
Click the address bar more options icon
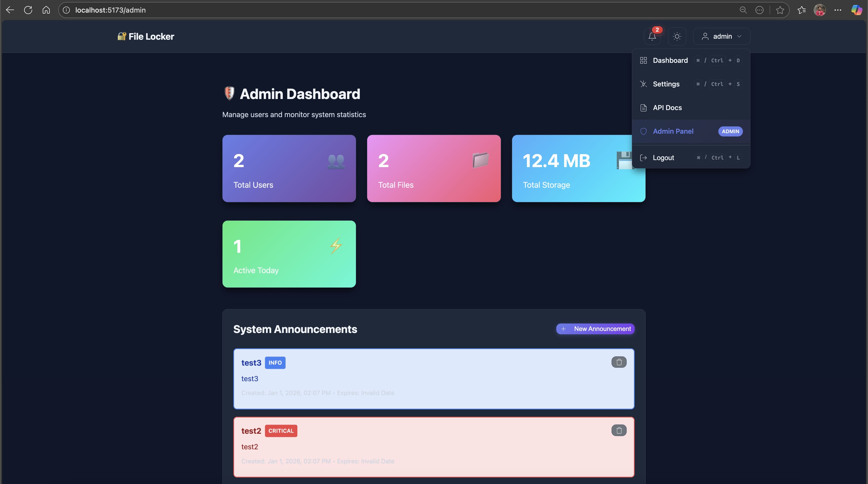click(759, 10)
